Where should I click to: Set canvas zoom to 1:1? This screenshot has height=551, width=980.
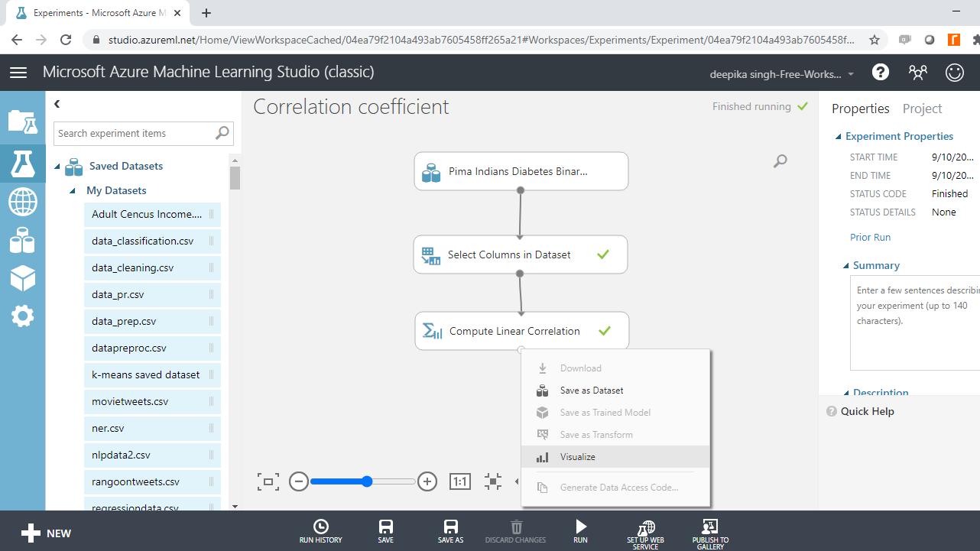click(x=459, y=481)
